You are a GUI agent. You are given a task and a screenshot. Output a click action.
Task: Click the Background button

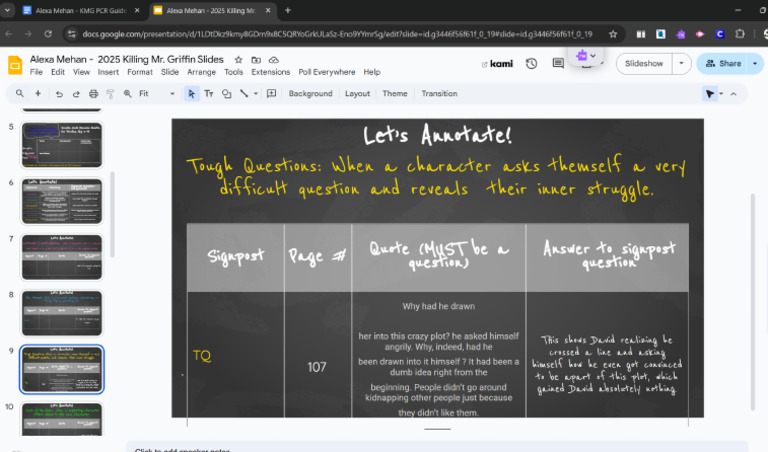311,94
